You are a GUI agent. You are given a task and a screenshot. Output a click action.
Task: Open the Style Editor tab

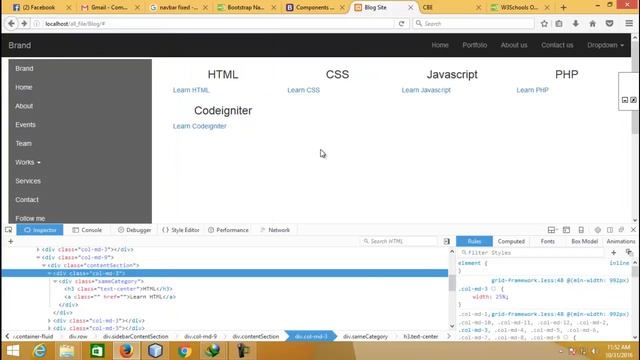[x=181, y=230]
